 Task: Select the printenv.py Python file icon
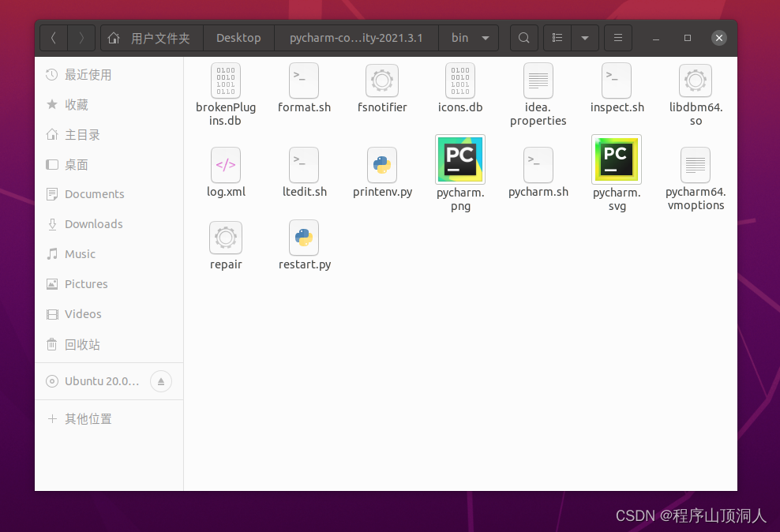[382, 164]
